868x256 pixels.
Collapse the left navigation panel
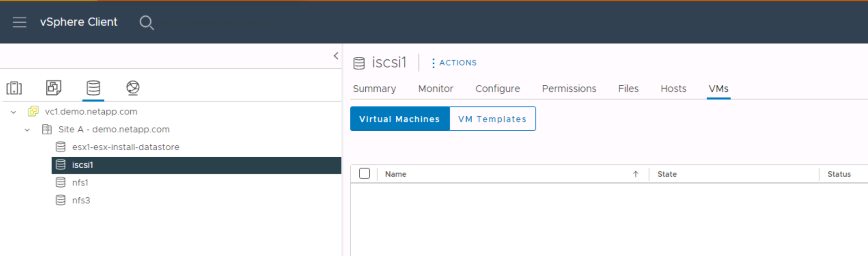pyautogui.click(x=336, y=56)
